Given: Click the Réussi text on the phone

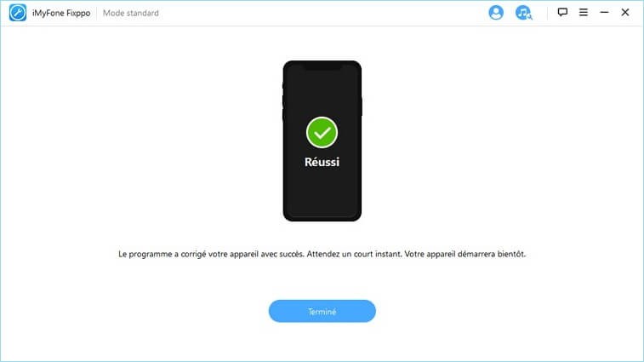Looking at the screenshot, I should click(x=322, y=162).
